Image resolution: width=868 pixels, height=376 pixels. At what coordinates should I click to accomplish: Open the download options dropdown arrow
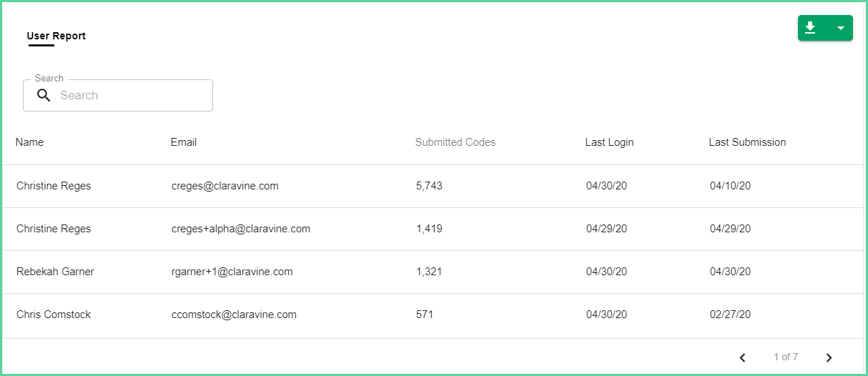(x=840, y=28)
